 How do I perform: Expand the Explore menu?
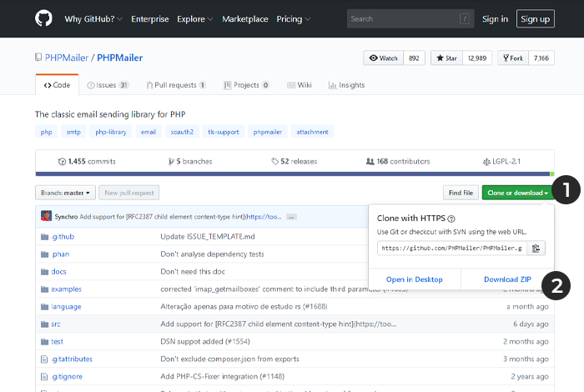tap(194, 19)
